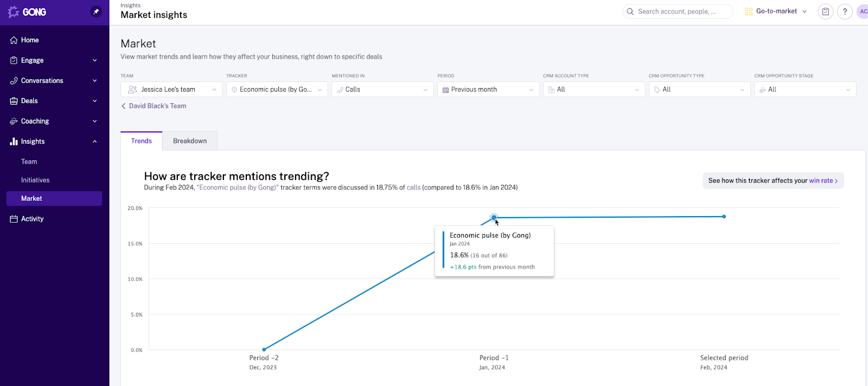This screenshot has width=868, height=386.
Task: Click the 18.6% value in tooltip
Action: click(459, 255)
